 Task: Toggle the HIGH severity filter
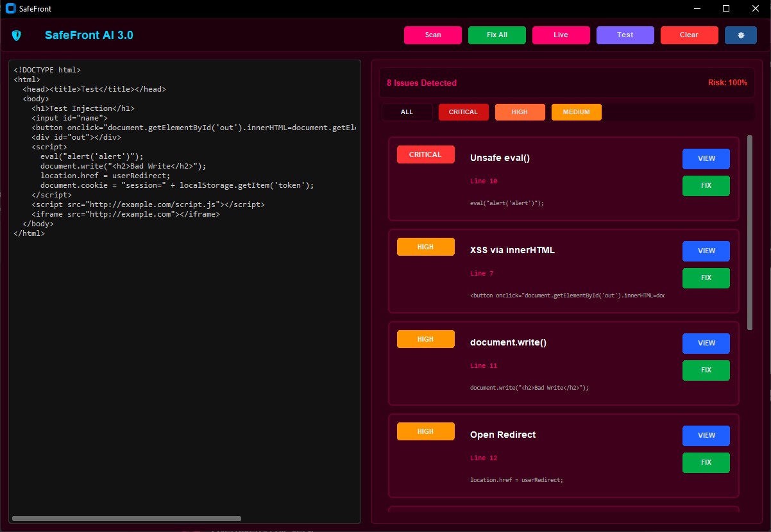[x=520, y=112]
